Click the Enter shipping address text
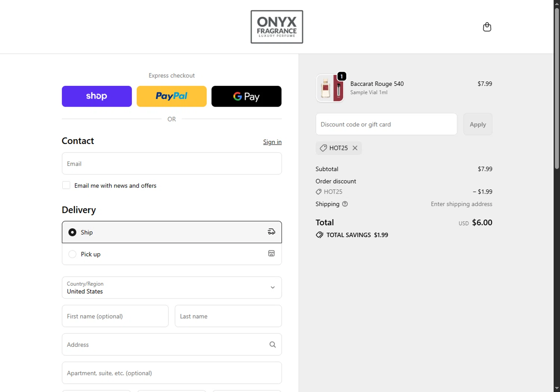560x392 pixels. pos(461,204)
